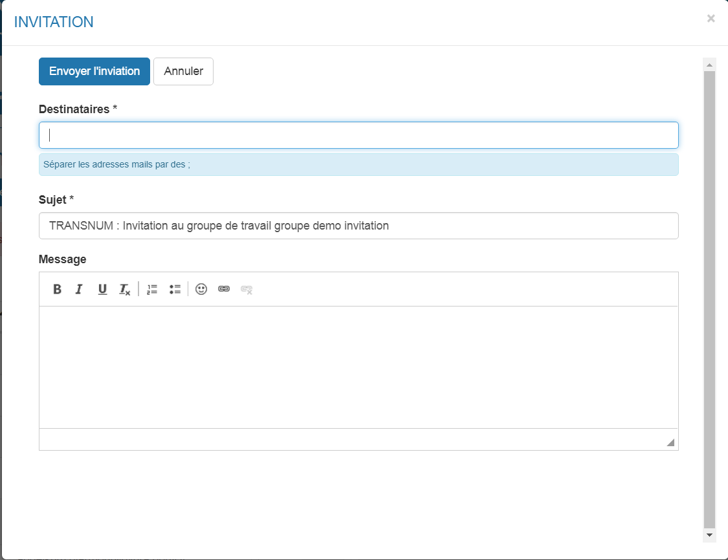The height and width of the screenshot is (560, 728).
Task: Click the scrollbar up arrow
Action: [x=709, y=65]
